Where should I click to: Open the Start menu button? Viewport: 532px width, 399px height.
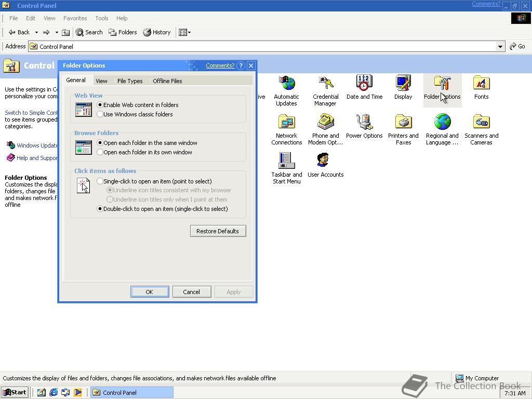point(15,393)
